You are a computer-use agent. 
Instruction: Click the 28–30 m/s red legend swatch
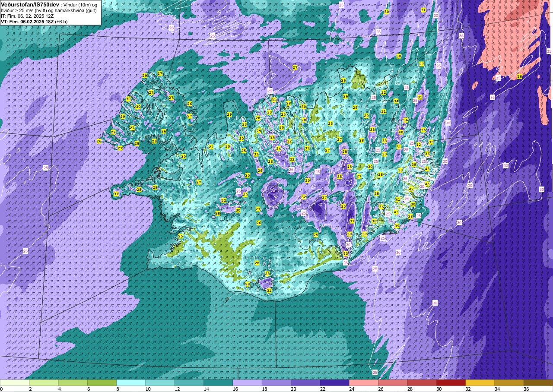[422, 383]
